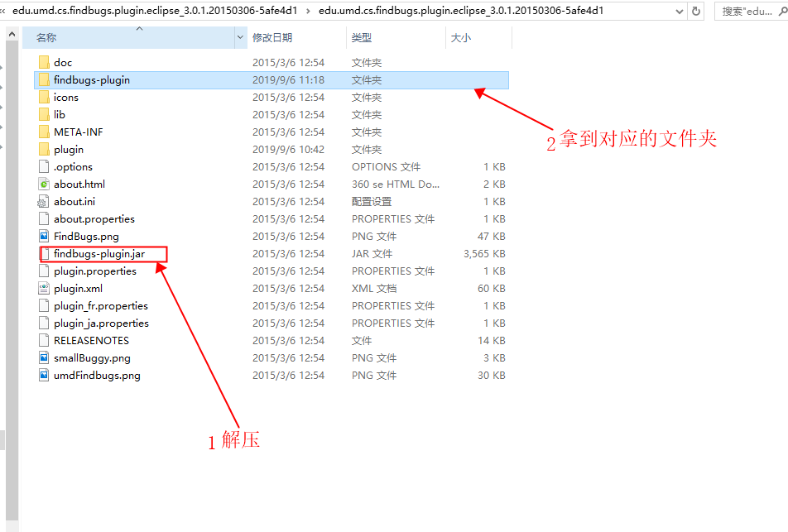Click the search magnifier icon
The width and height of the screenshot is (788, 532).
[x=783, y=11]
